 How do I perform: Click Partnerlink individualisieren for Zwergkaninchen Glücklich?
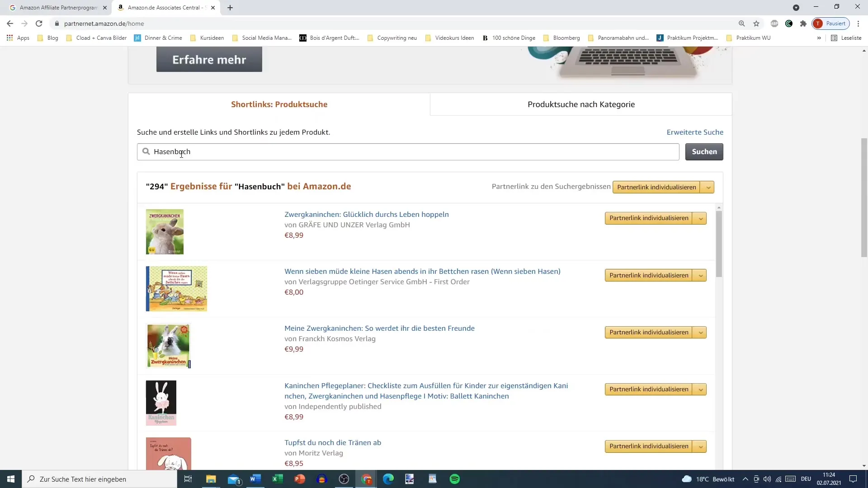pyautogui.click(x=648, y=218)
